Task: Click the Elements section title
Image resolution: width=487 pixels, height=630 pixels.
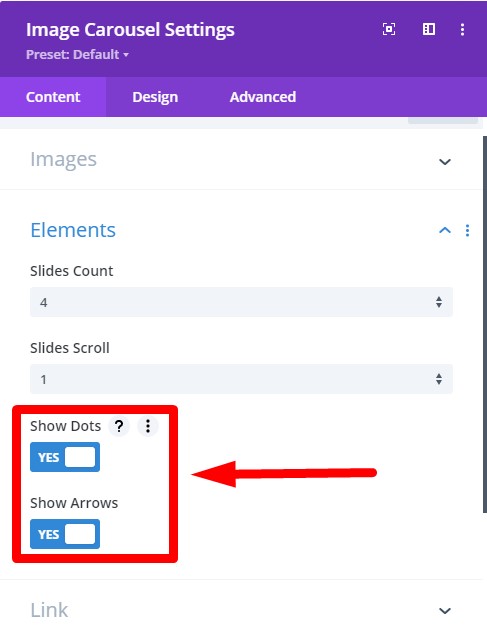Action: pyautogui.click(x=73, y=230)
